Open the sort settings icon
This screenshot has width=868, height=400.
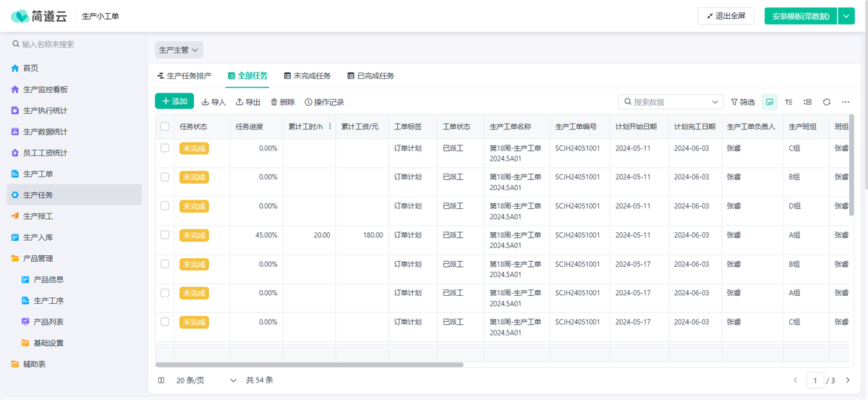point(789,102)
